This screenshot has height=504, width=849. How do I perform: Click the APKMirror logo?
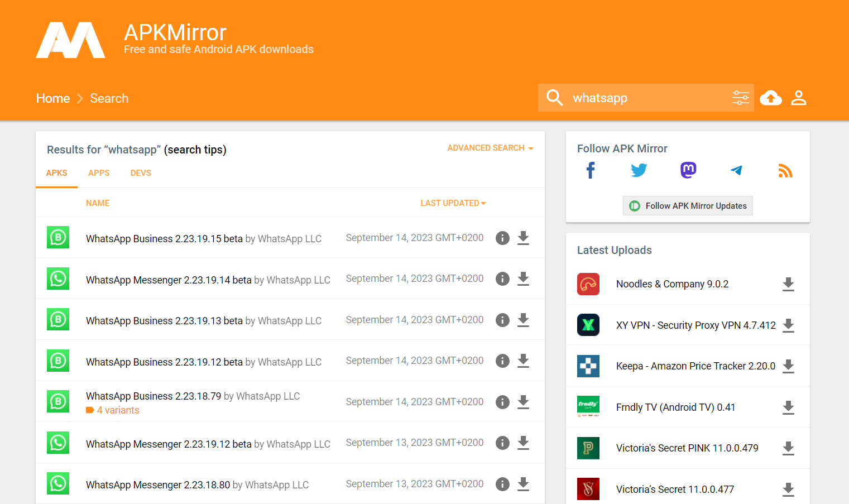(71, 40)
